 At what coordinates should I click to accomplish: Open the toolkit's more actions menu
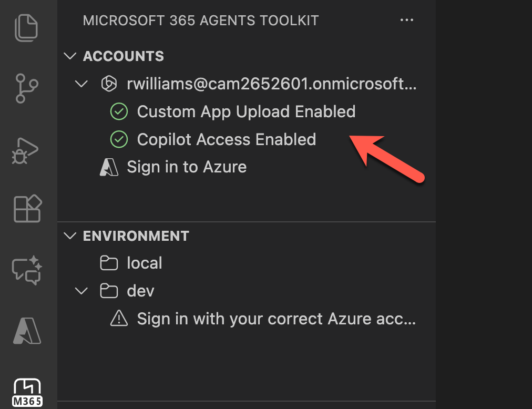click(x=406, y=21)
